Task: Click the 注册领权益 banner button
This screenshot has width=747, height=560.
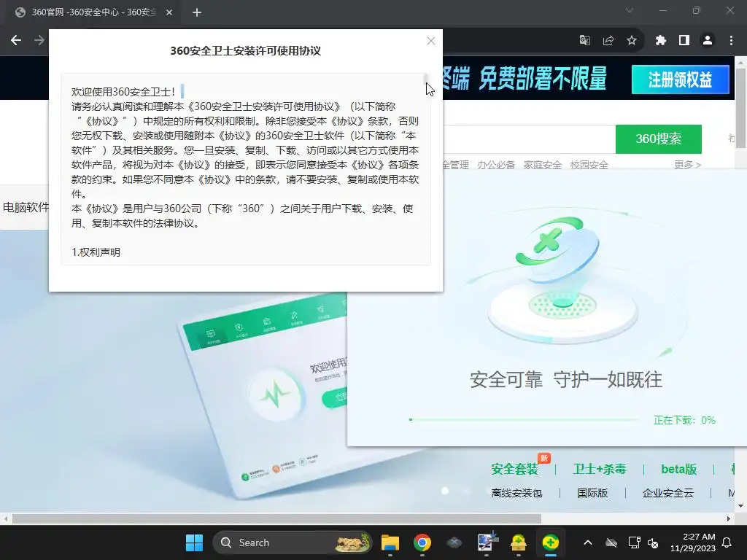Action: click(x=681, y=79)
